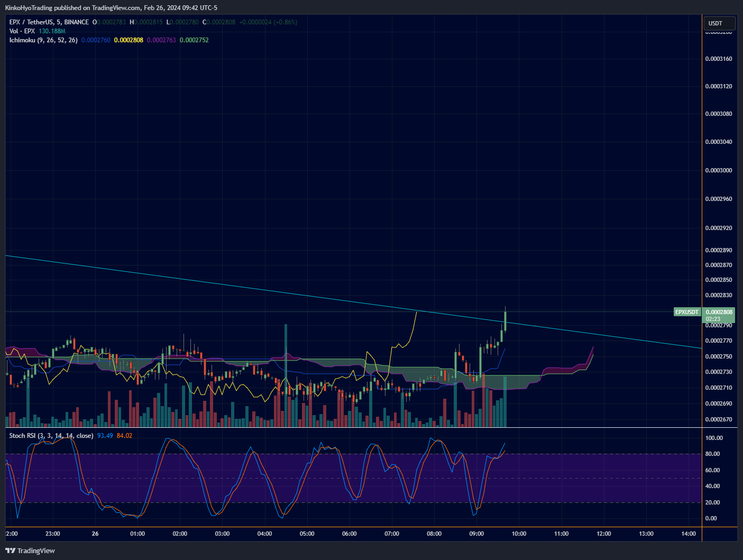Click the 0.0002690 price axis label
This screenshot has height=560, width=743.
point(719,403)
